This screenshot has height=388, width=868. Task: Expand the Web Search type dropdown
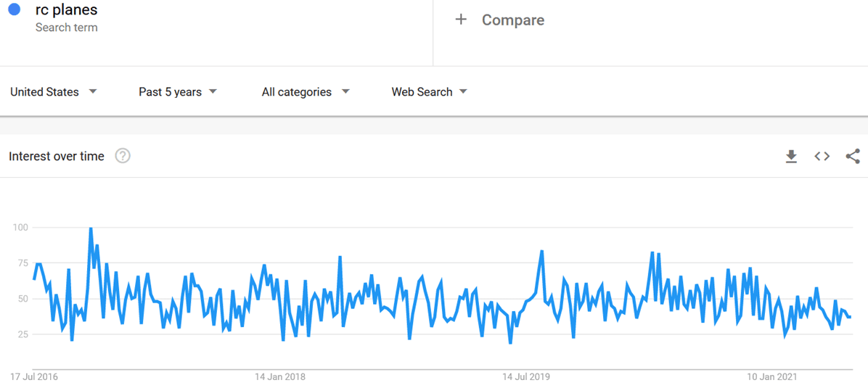coord(429,92)
